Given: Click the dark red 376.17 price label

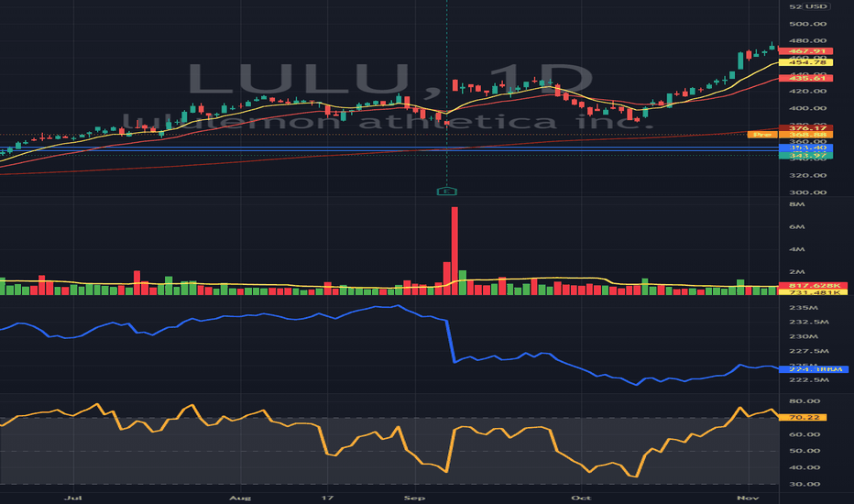Looking at the screenshot, I should pyautogui.click(x=805, y=128).
